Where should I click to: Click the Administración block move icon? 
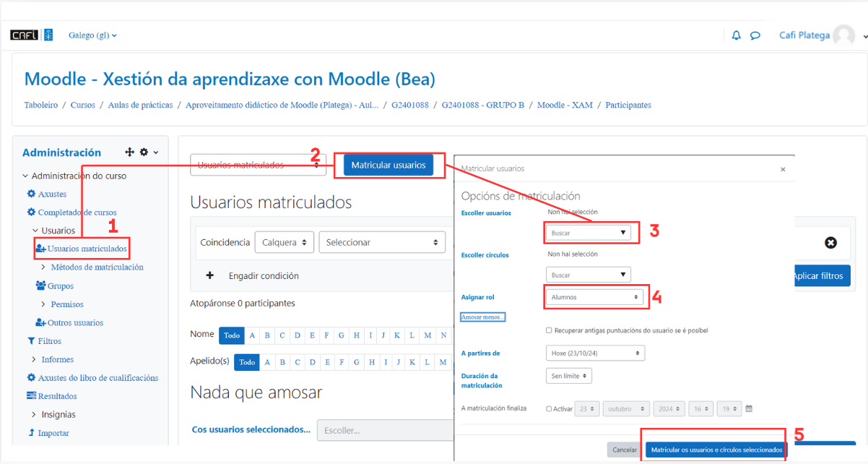(129, 152)
